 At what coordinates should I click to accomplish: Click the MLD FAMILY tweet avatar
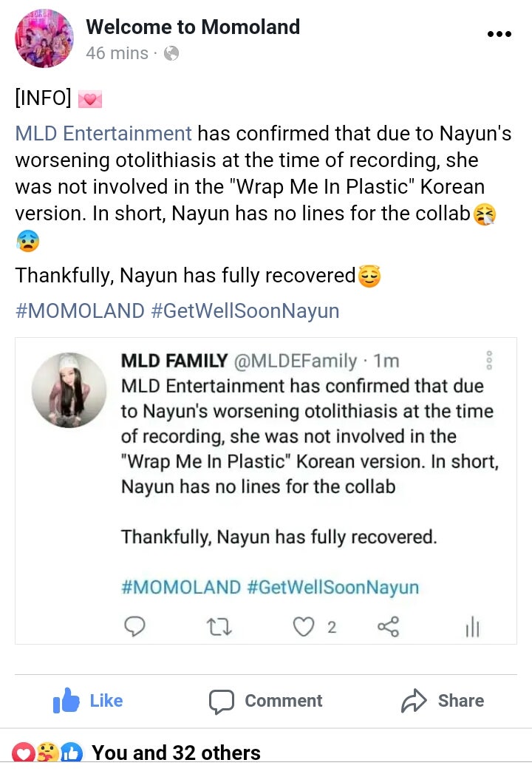pyautogui.click(x=69, y=390)
